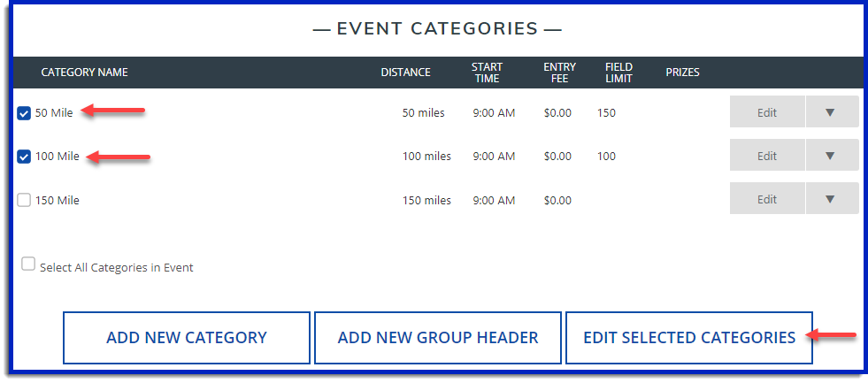Check the 150 Mile category checkbox

[24, 200]
